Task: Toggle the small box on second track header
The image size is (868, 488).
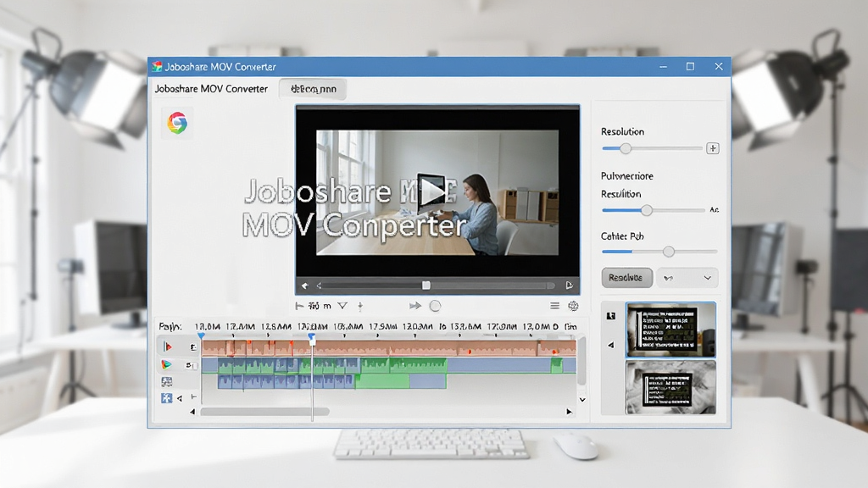Action: (192, 365)
